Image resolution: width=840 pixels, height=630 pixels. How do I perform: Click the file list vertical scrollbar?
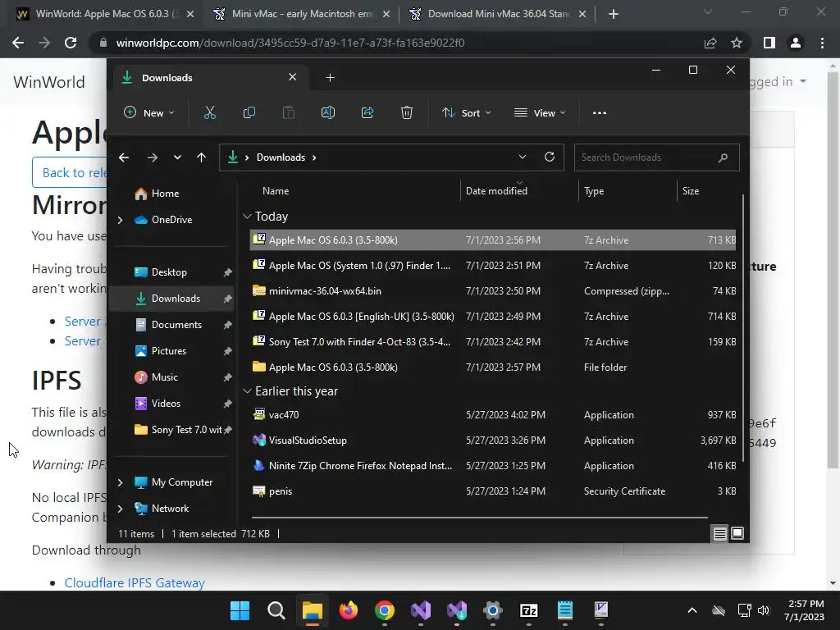pyautogui.click(x=743, y=326)
